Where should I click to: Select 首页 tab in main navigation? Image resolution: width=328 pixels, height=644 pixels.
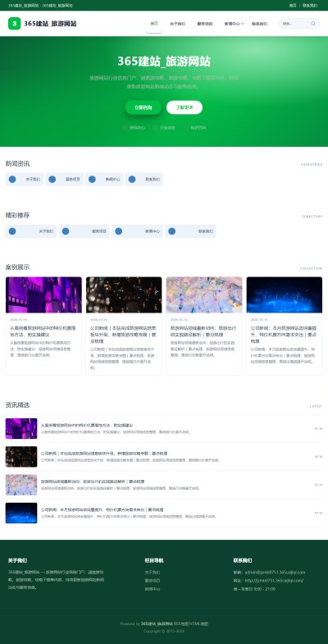[x=154, y=24]
